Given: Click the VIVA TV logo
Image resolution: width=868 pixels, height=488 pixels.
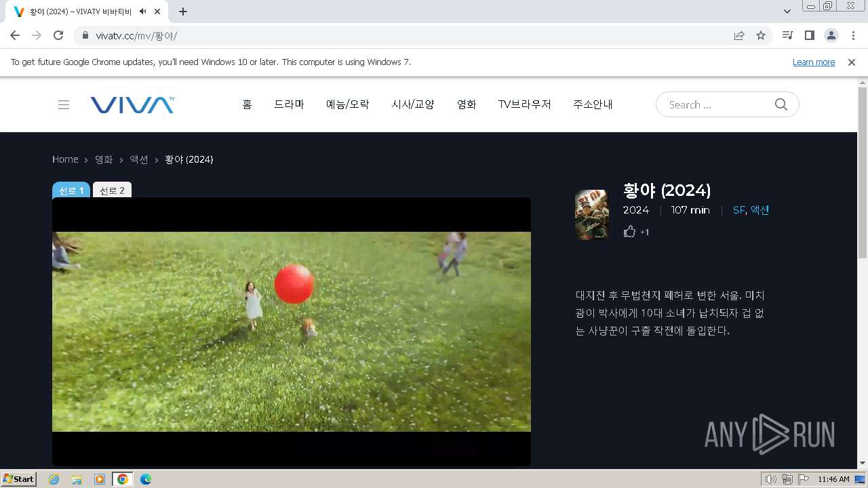Looking at the screenshot, I should (x=132, y=104).
